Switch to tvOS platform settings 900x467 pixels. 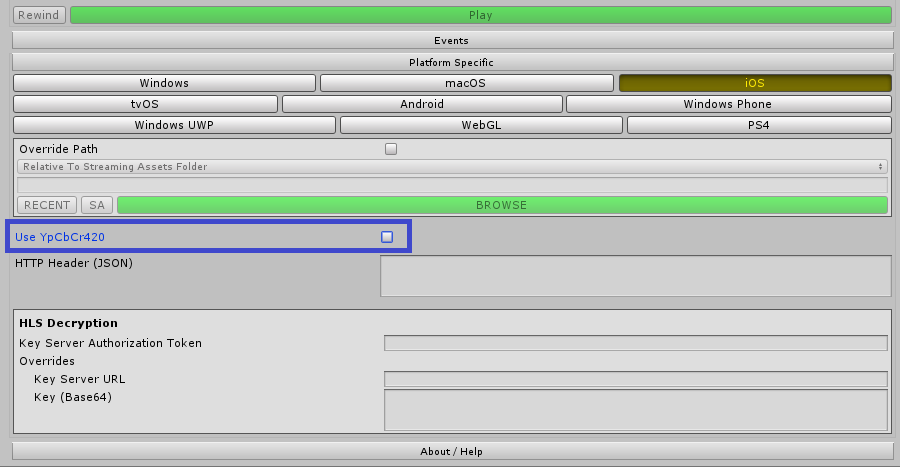click(x=145, y=104)
